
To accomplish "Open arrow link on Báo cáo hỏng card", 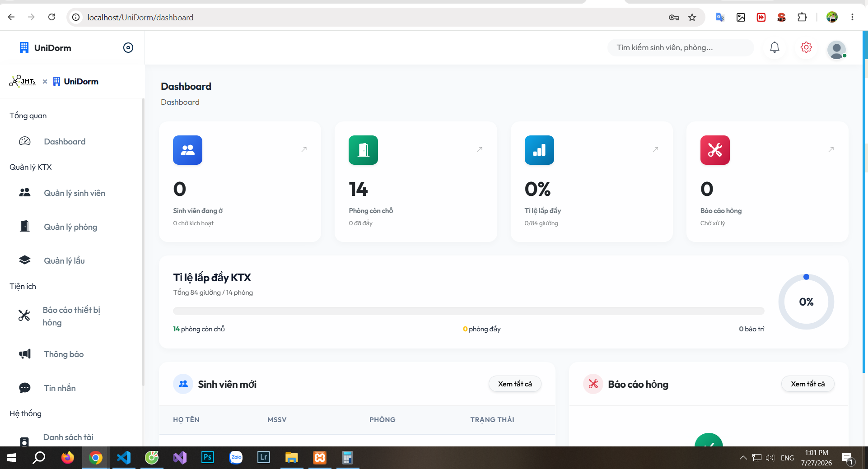I will [831, 149].
